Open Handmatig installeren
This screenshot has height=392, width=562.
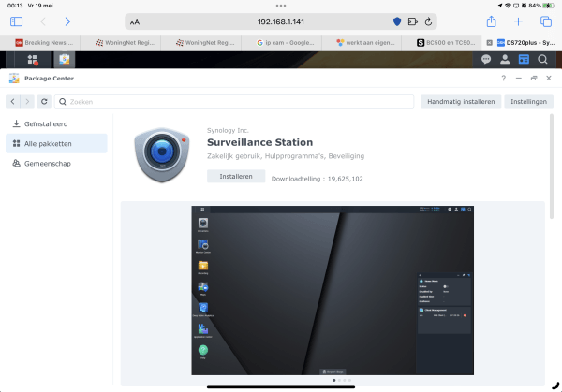coord(461,102)
